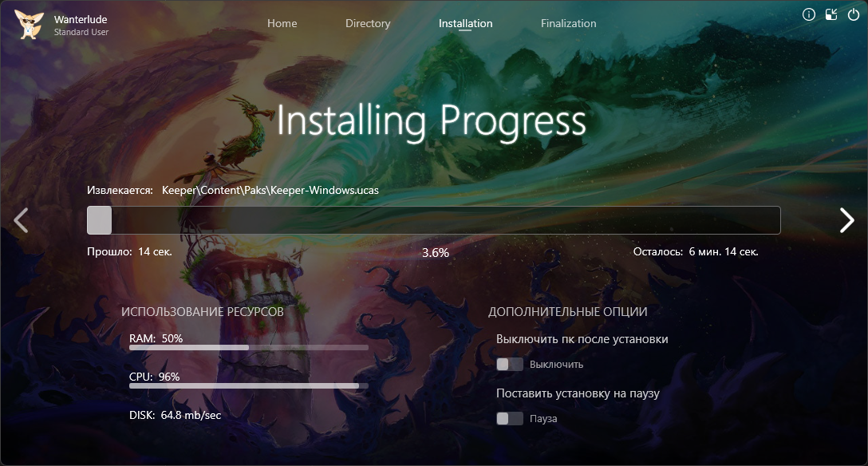
Task: Click the Installing Progress heading
Action: 432,121
